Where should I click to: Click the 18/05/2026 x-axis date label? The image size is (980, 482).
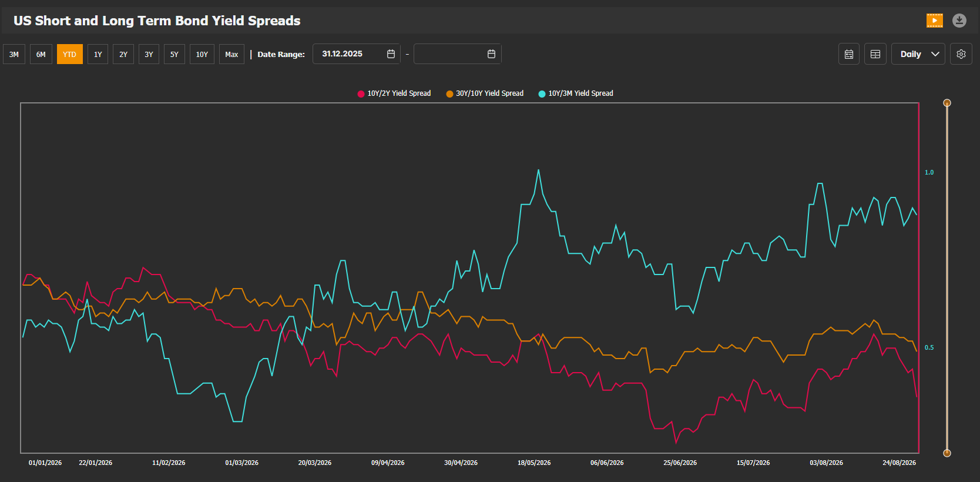click(534, 463)
